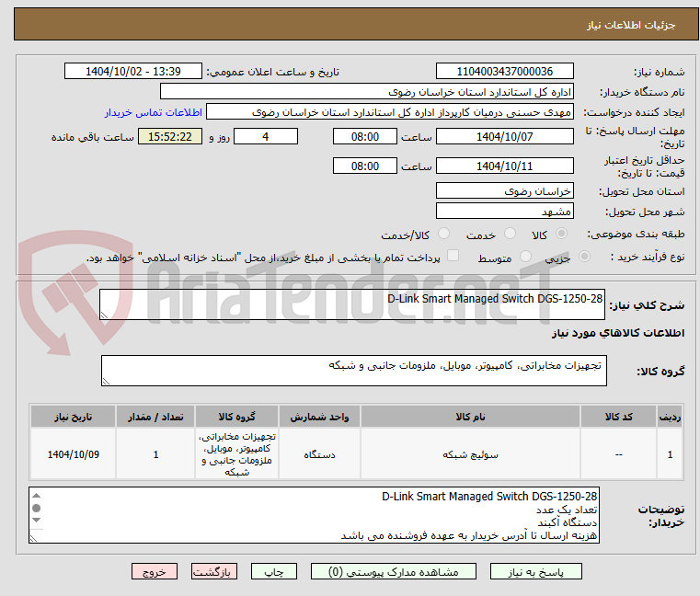This screenshot has height=596, width=700.
Task: Click general description field 'D-Link Smart Managed Switch'
Action: (351, 304)
